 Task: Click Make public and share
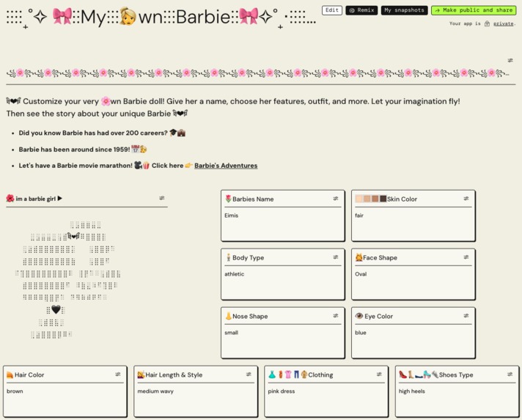pos(474,10)
